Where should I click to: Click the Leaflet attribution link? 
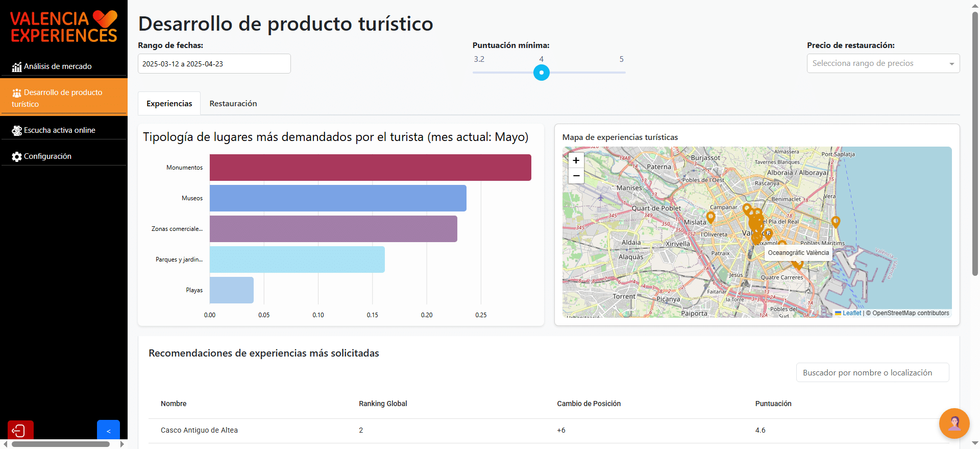click(851, 313)
